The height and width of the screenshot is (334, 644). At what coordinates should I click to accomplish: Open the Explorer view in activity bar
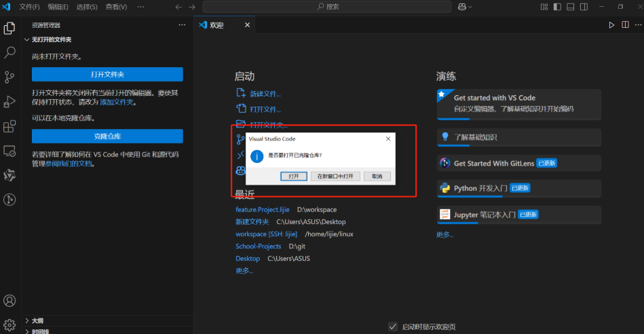point(10,28)
